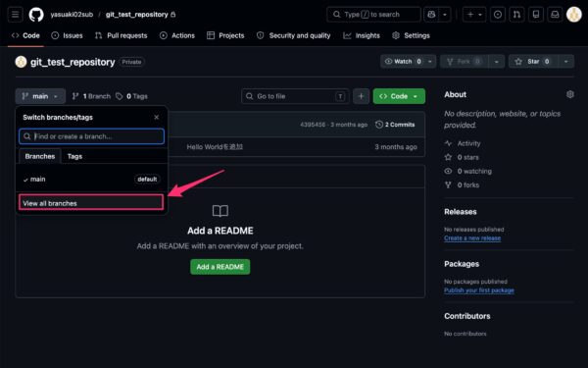Screen dimensions: 588x368
Task: Focus the Type / to search box
Action: 373,15
